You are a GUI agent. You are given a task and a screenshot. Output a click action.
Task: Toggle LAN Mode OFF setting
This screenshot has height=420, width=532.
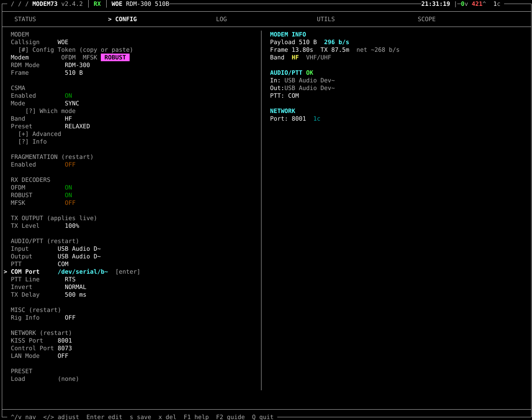coord(63,356)
